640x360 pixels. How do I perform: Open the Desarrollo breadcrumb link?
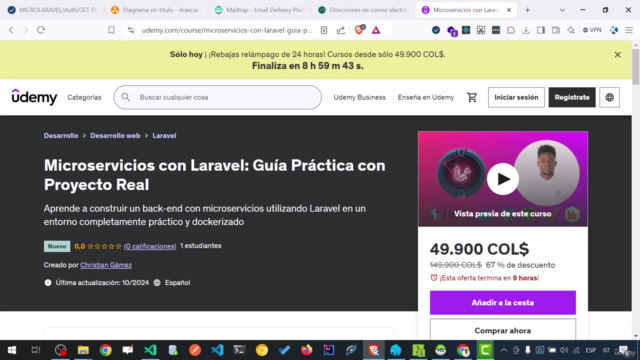(x=61, y=136)
